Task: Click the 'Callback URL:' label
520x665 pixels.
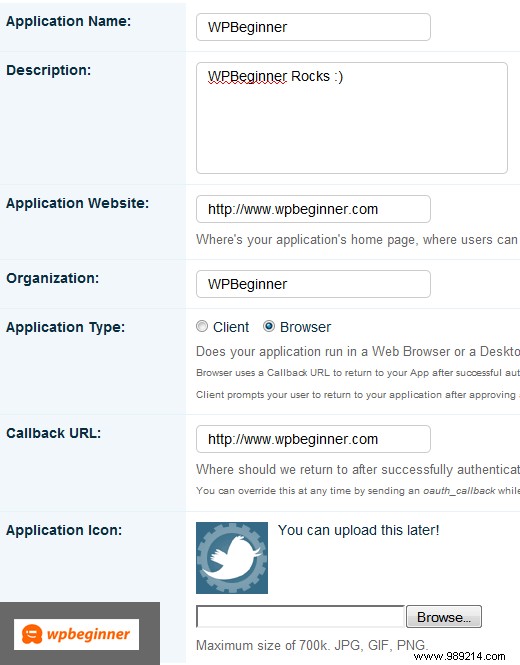Action: (x=53, y=433)
